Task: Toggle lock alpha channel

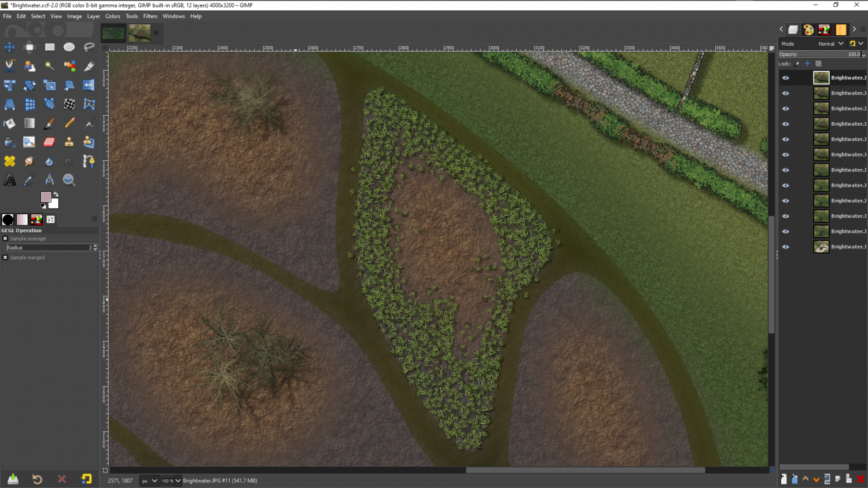Action: point(818,64)
